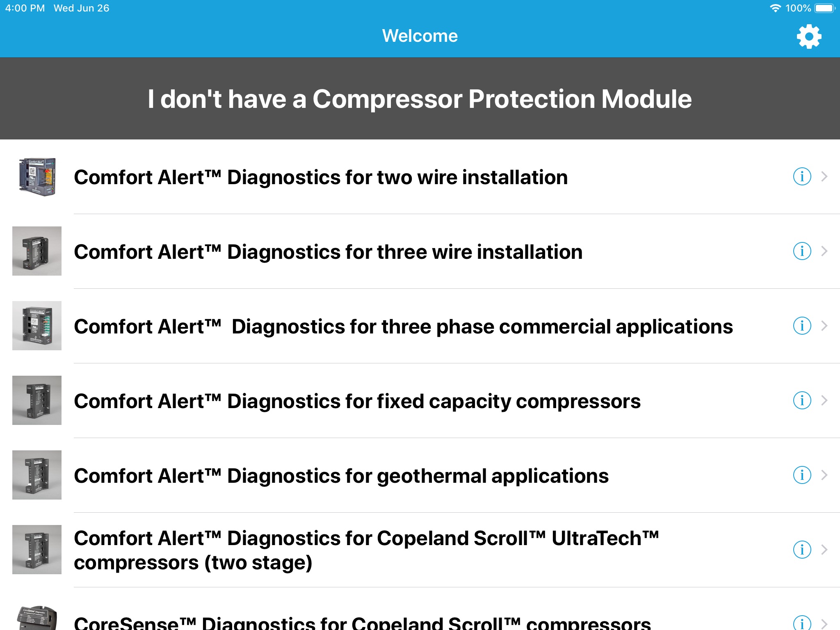Select Comfort Alert three phase commercial applications

click(403, 327)
